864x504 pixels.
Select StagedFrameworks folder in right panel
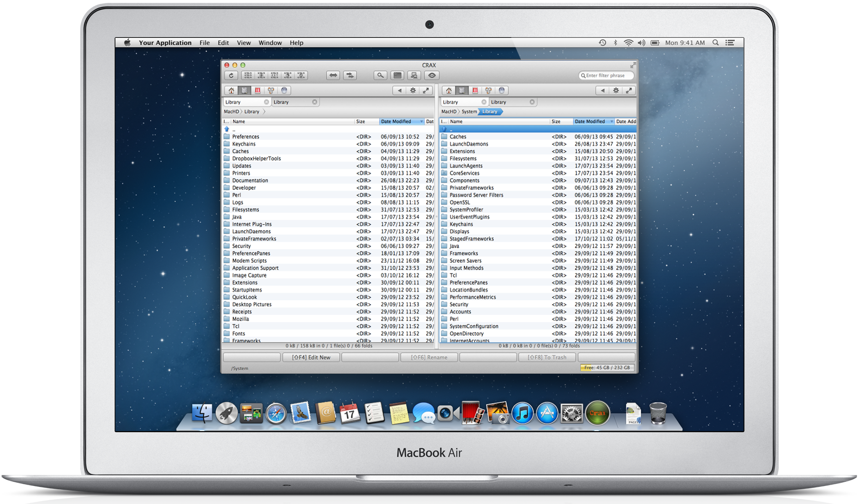(x=538, y=239)
